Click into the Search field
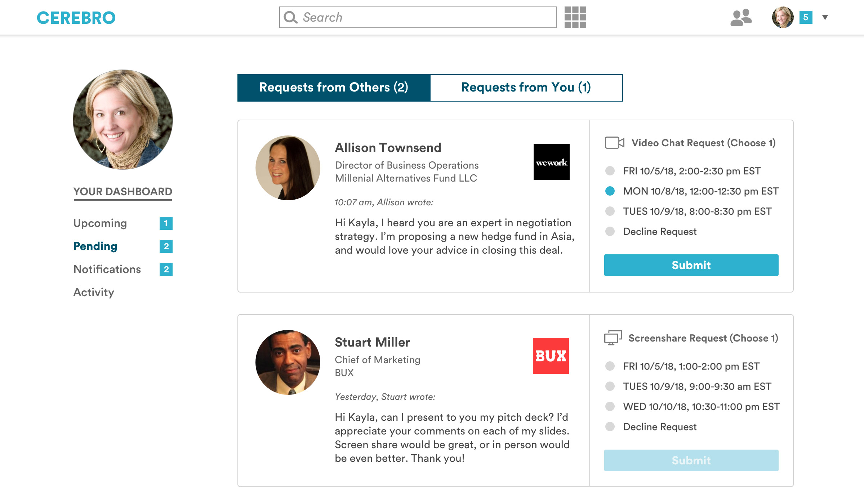 pyautogui.click(x=425, y=17)
